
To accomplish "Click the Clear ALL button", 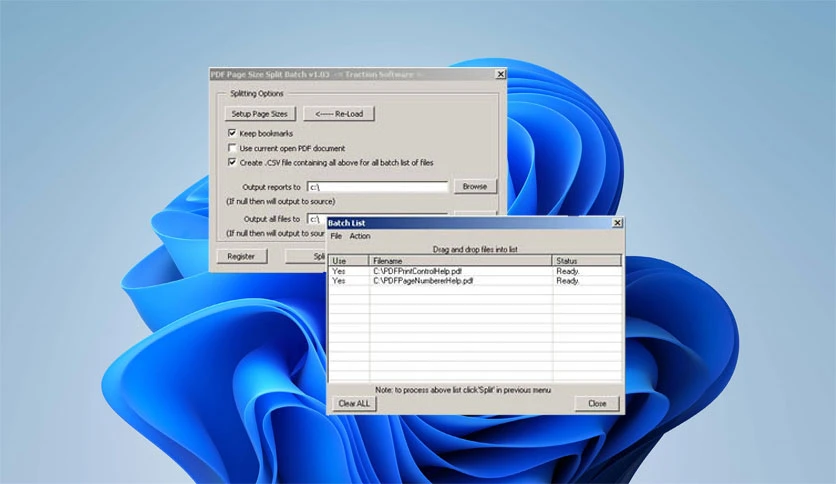I will pos(354,404).
